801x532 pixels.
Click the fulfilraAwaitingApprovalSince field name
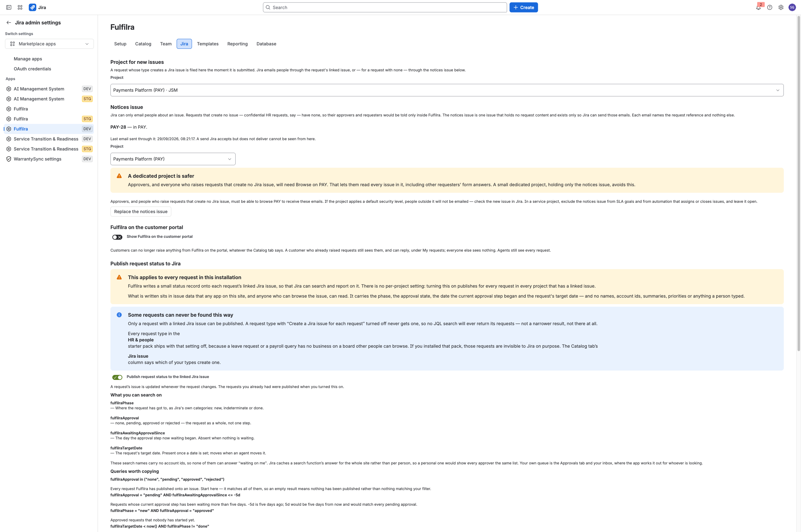(137, 433)
